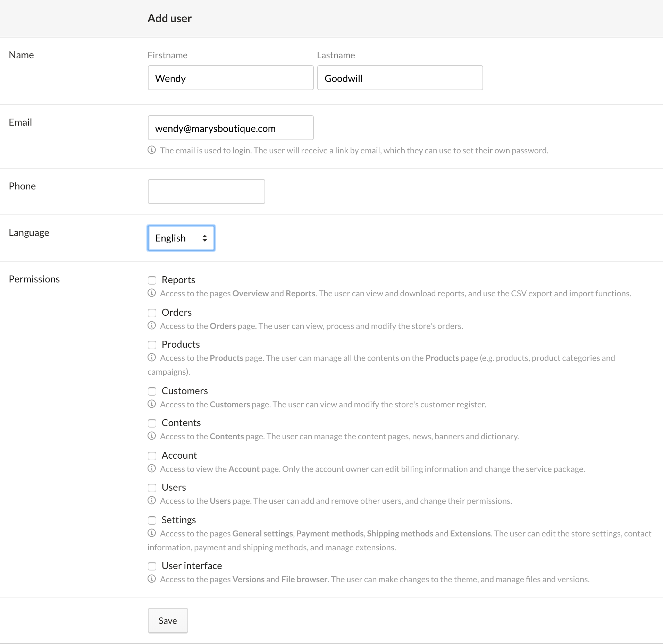663x644 pixels.
Task: Click the info icon beside Account description
Action: pyautogui.click(x=152, y=468)
